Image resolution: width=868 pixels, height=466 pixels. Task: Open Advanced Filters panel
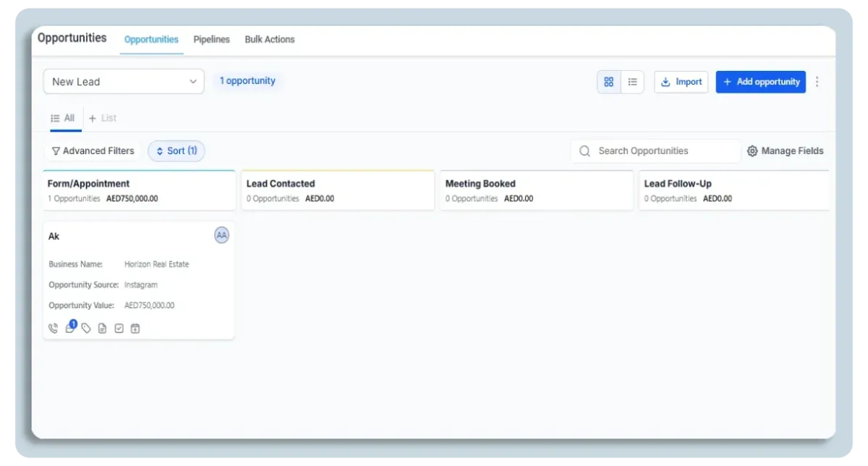[x=93, y=151]
